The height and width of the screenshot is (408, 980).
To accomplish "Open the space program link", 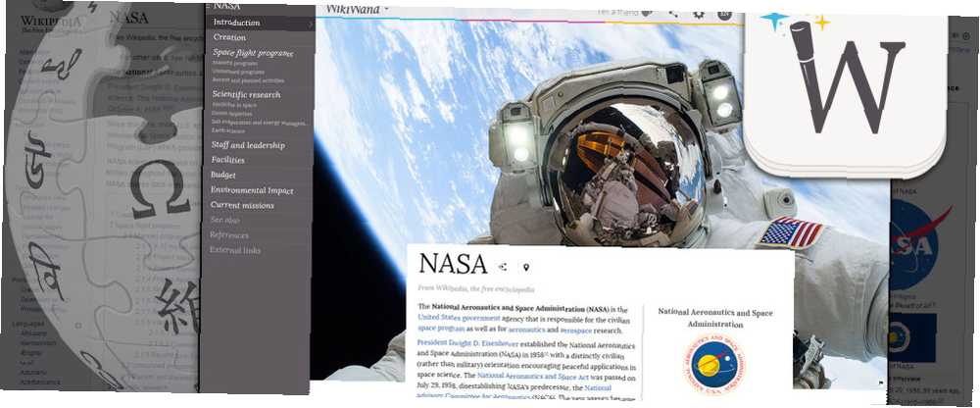I will pyautogui.click(x=441, y=329).
